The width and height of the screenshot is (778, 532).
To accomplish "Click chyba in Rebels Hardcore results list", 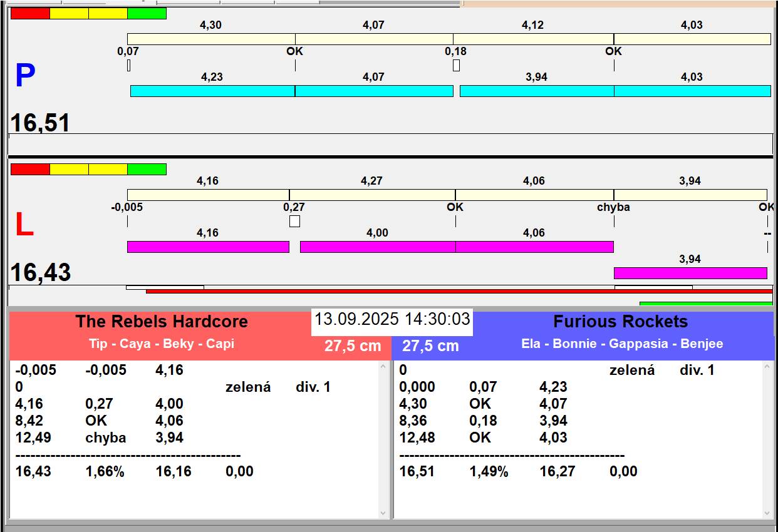I will click(x=106, y=437).
